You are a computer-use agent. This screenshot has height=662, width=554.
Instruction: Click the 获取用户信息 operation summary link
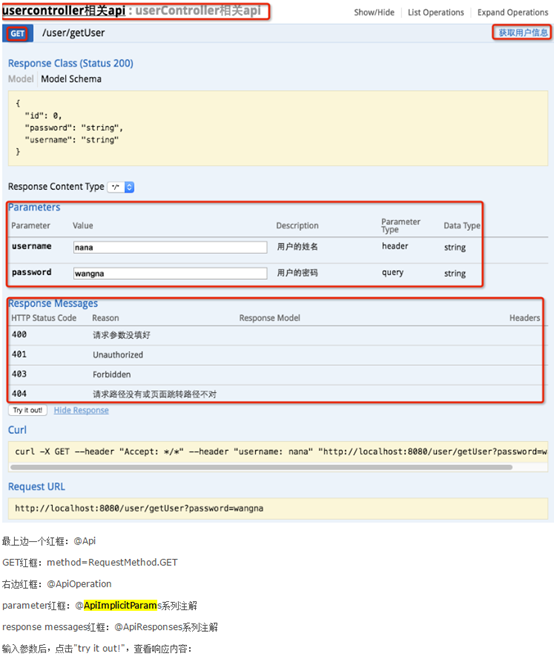(x=523, y=33)
